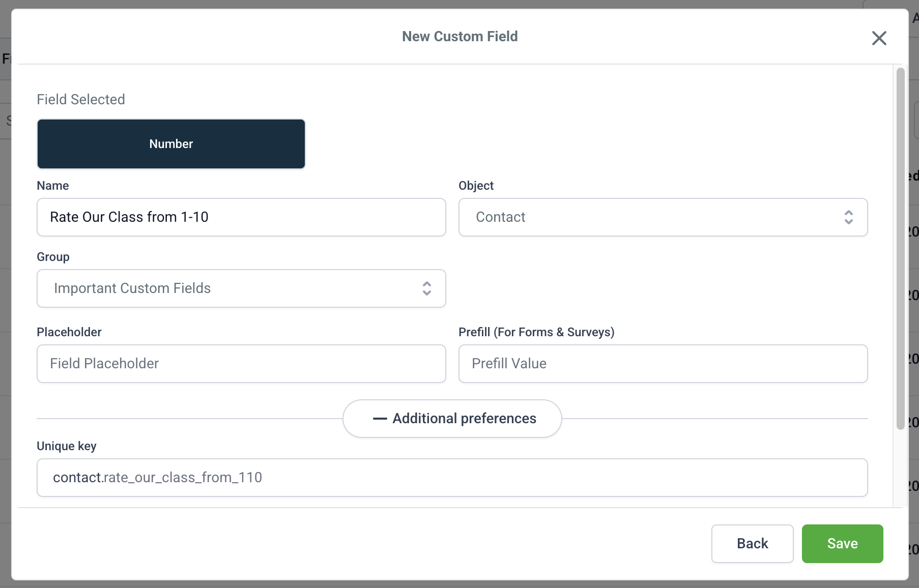Close the New Custom Field dialog
The height and width of the screenshot is (588, 919).
879,38
